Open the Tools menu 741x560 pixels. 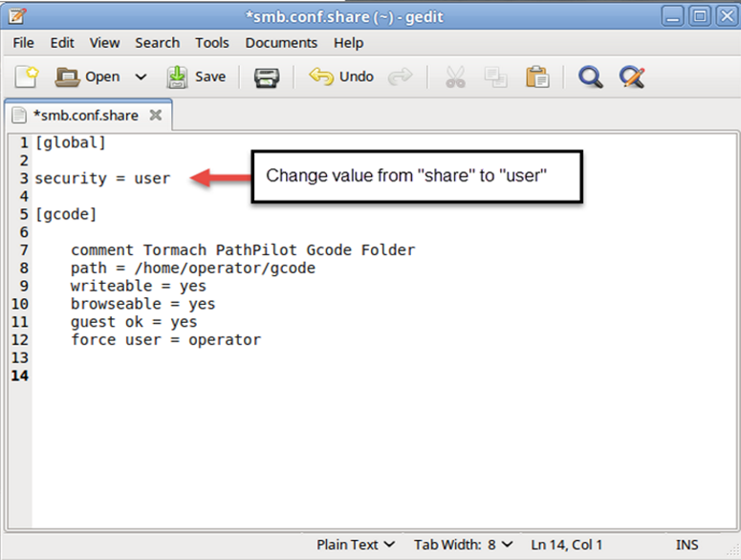[x=212, y=42]
